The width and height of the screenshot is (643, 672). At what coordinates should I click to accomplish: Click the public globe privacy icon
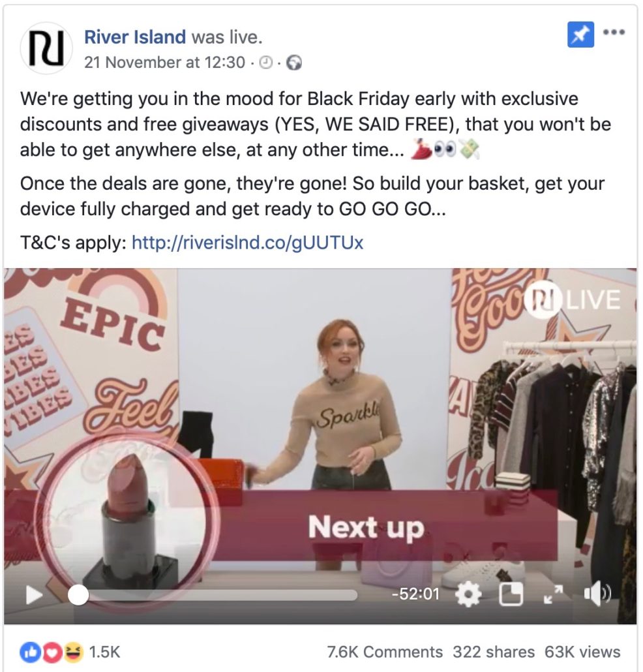click(x=294, y=63)
